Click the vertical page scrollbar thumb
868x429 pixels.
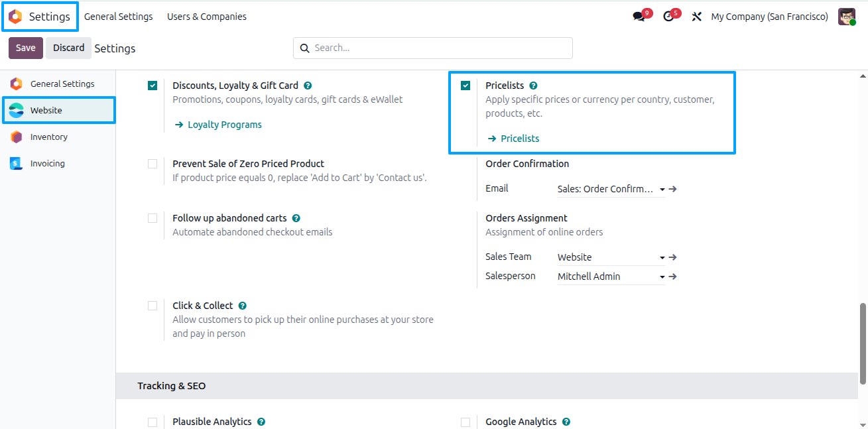point(863,343)
